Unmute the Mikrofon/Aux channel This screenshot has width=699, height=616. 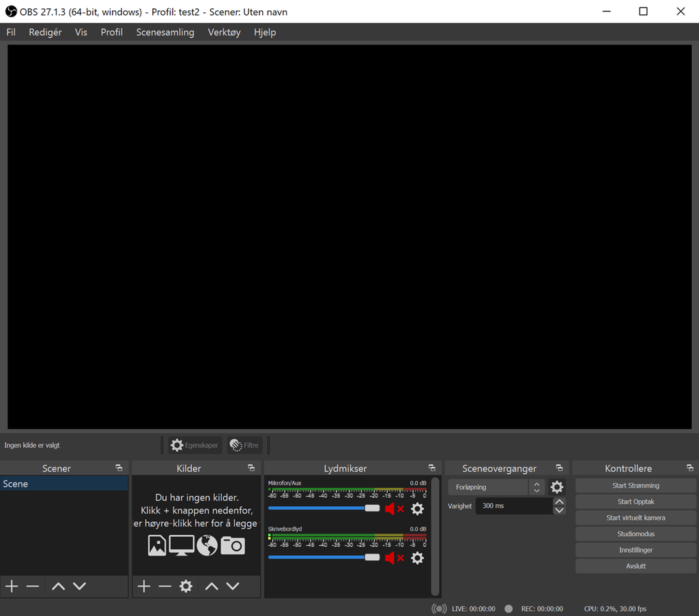coord(394,509)
